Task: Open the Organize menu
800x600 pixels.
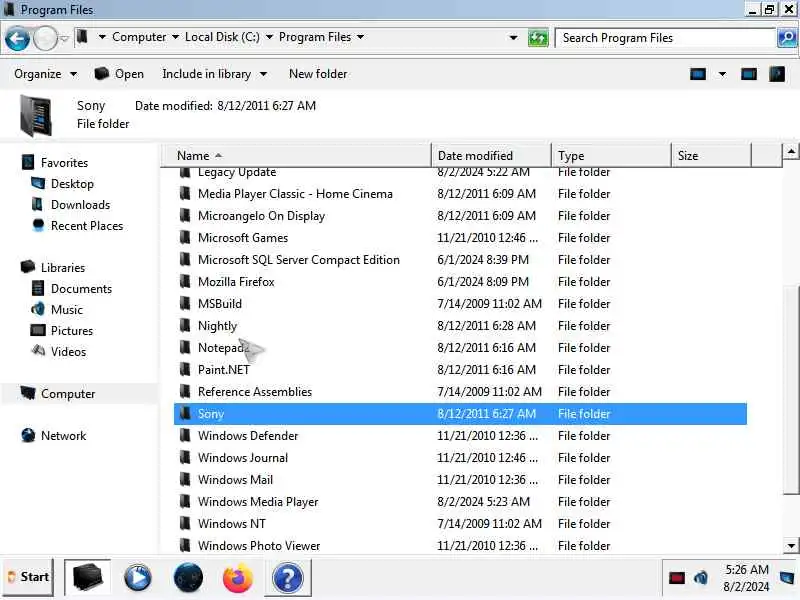Action: [45, 74]
